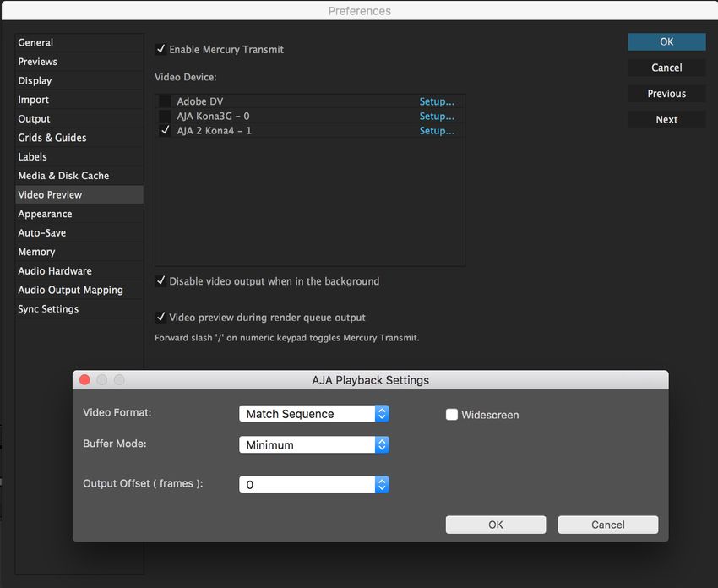Go to Previous preferences page
This screenshot has width=718, height=588.
click(666, 94)
